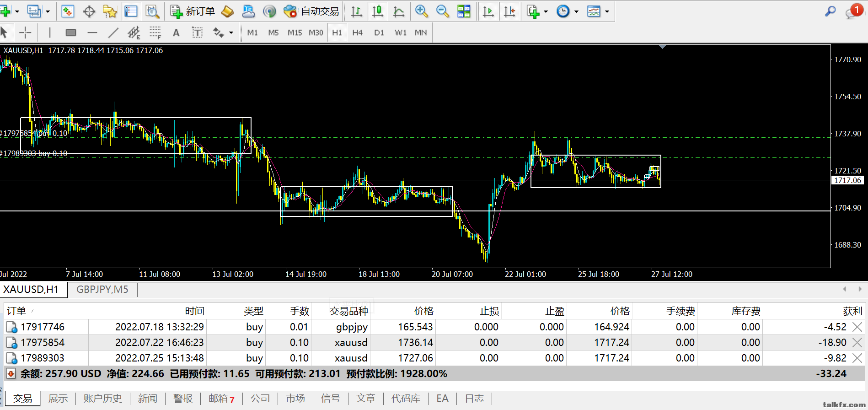868x410 pixels.
Task: Zoom out on the chart
Action: (x=443, y=11)
